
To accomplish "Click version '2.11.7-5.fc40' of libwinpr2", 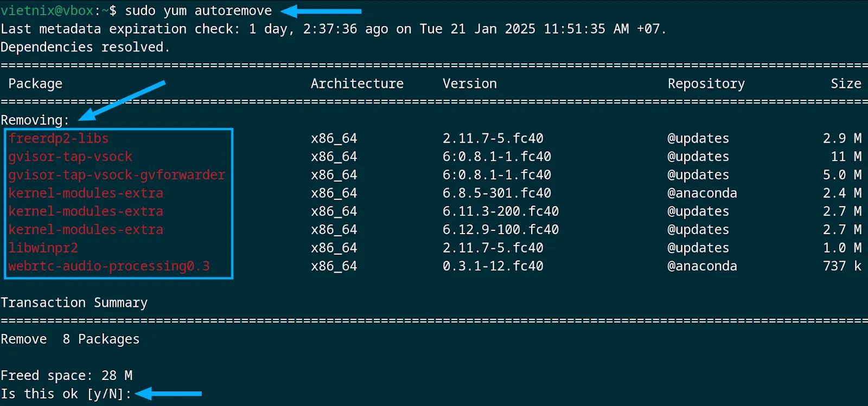I will point(493,248).
